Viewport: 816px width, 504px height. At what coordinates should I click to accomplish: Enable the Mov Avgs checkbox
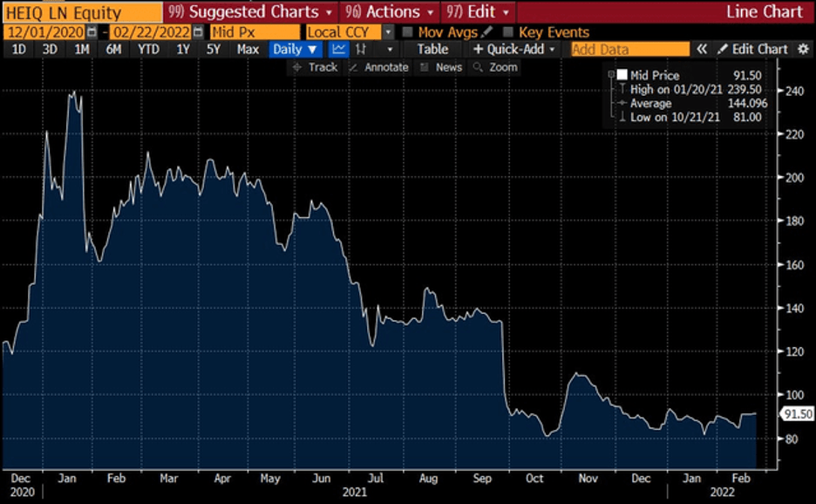pyautogui.click(x=407, y=32)
